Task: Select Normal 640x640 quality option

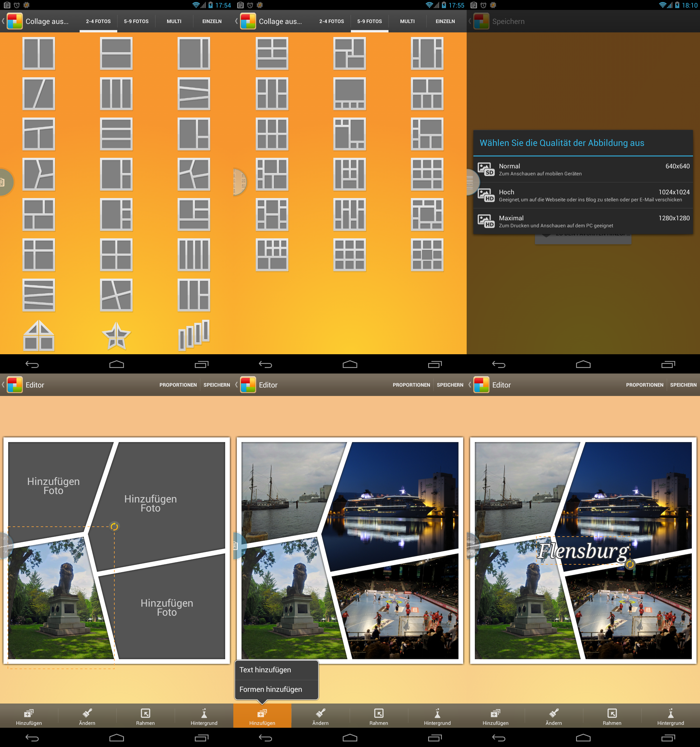Action: click(x=583, y=170)
